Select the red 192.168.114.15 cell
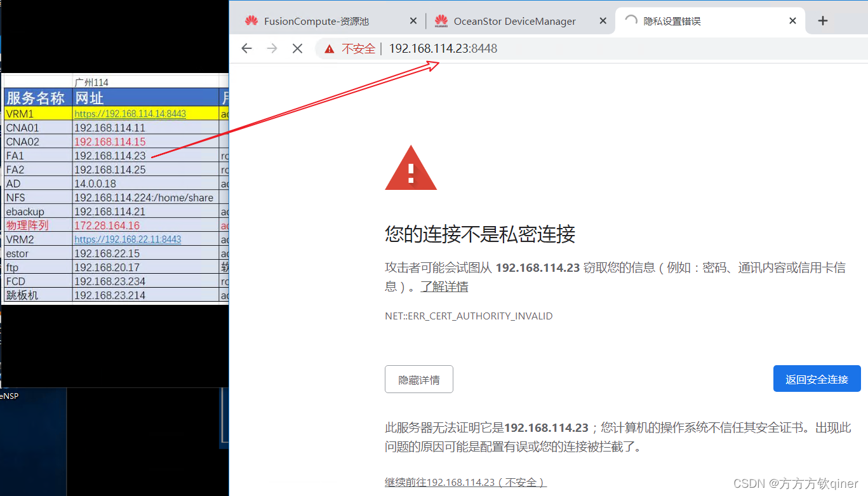 [x=145, y=142]
